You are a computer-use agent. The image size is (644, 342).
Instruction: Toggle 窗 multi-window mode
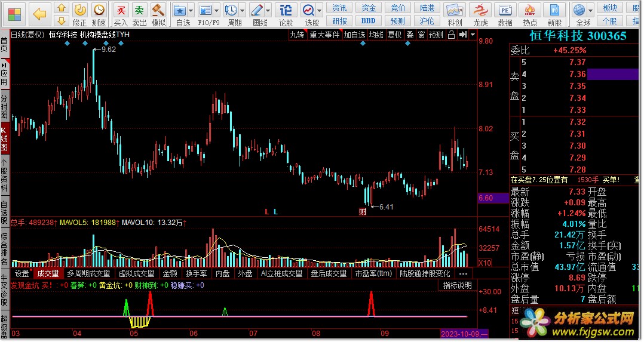click(421, 35)
